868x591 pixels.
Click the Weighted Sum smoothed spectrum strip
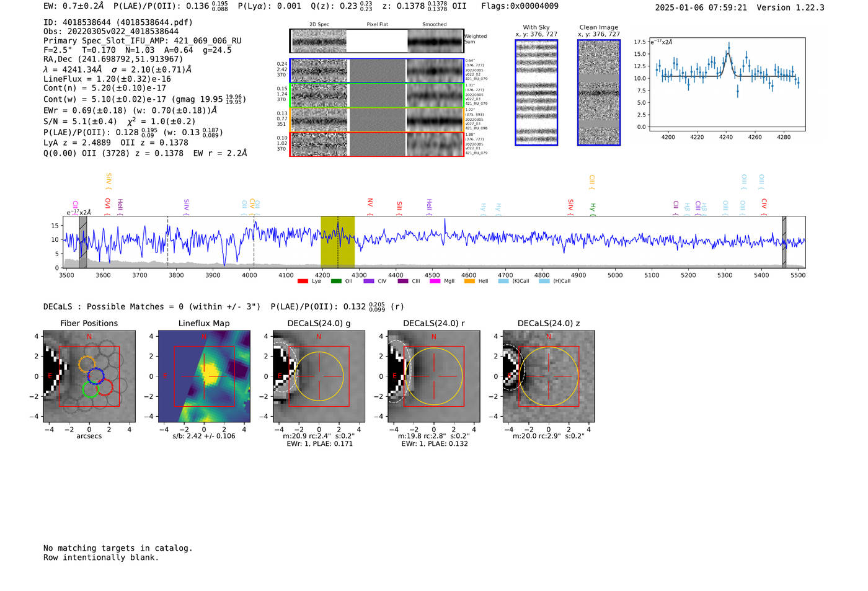pos(435,41)
